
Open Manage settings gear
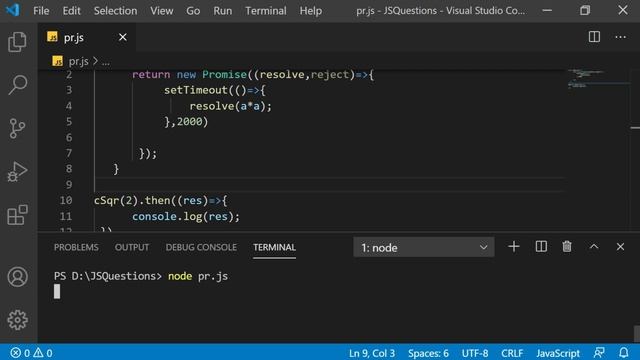click(17, 320)
